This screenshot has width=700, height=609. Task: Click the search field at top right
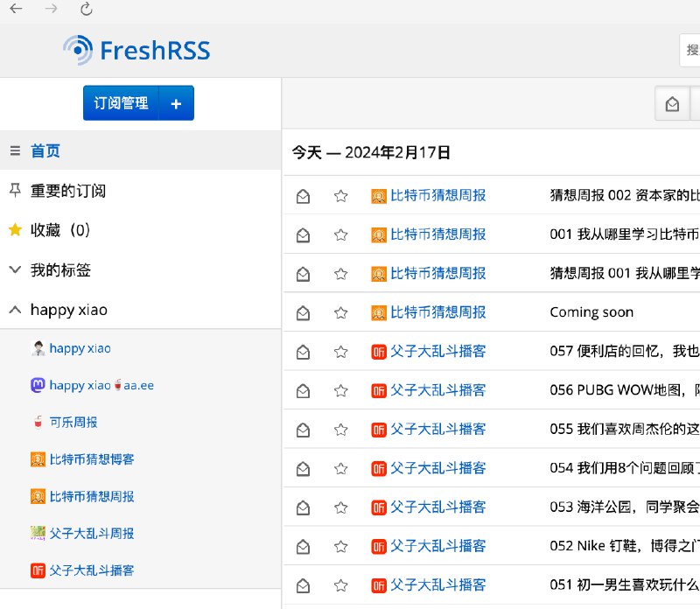691,50
